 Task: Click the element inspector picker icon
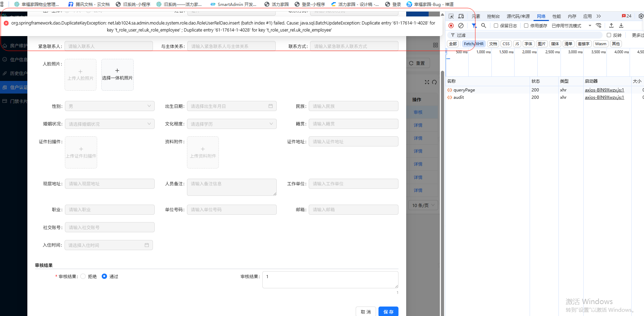coord(451,16)
